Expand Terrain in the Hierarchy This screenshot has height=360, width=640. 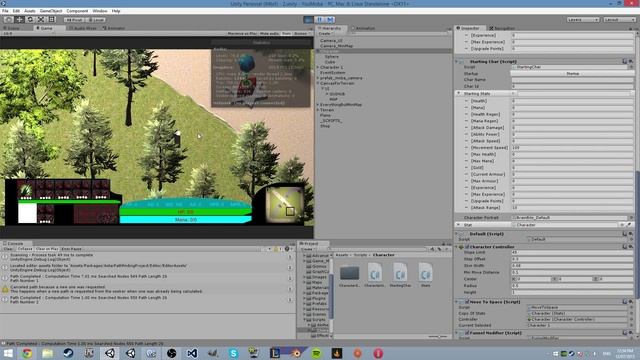pos(318,110)
